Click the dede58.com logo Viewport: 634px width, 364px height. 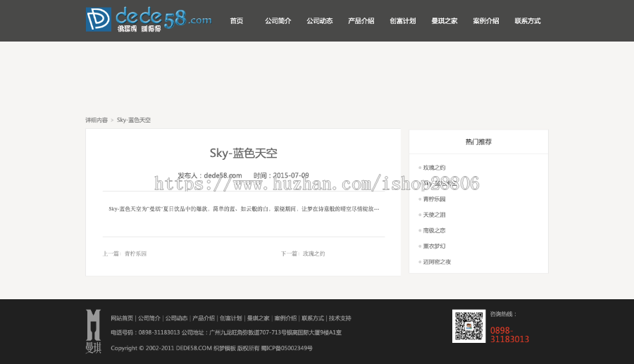click(x=149, y=19)
